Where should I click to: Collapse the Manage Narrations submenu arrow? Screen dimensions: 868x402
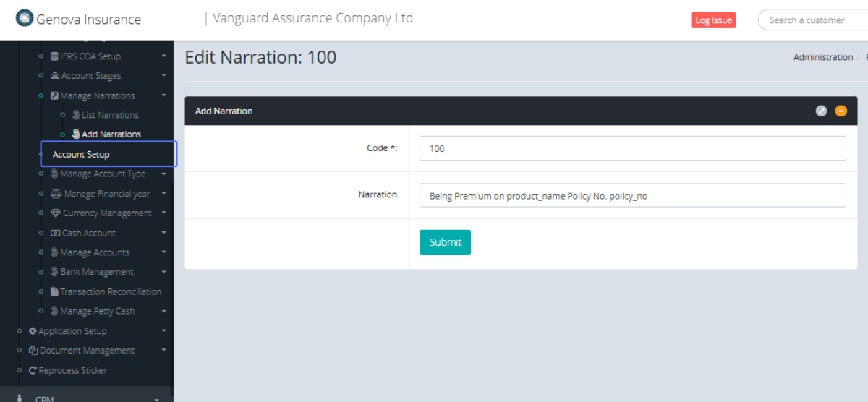[x=163, y=95]
